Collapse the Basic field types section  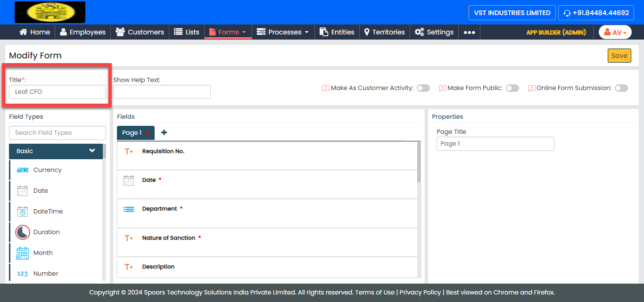(x=92, y=151)
